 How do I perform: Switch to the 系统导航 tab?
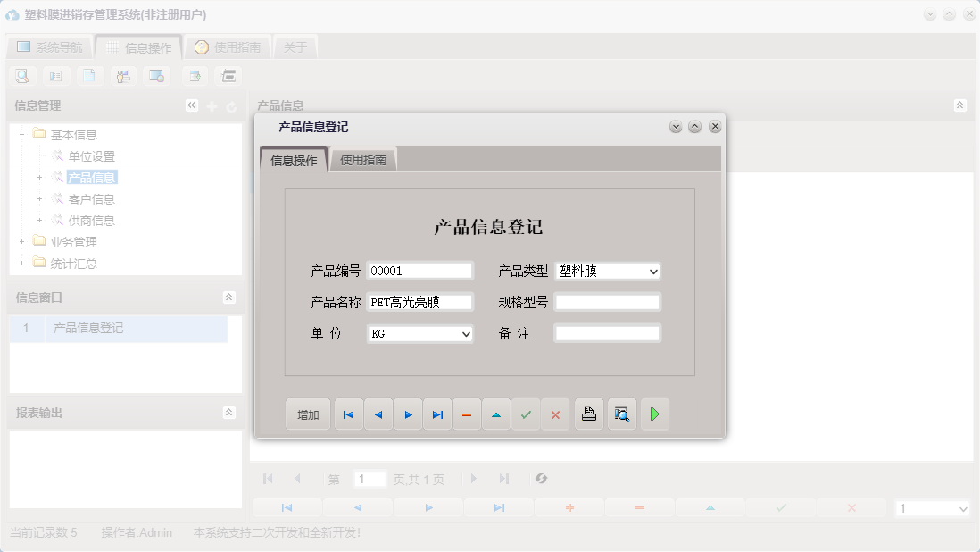coord(49,46)
